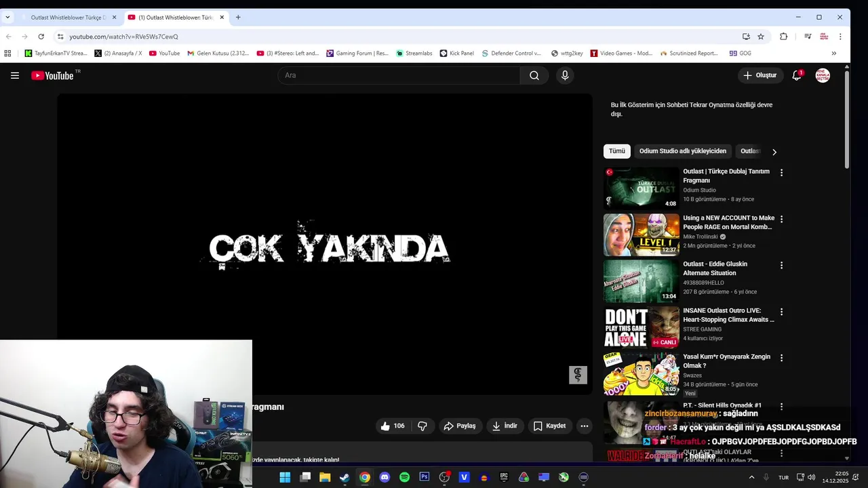Screen dimensions: 868x488
Task: Open the taskbar clock showing 22:05
Action: [835, 477]
